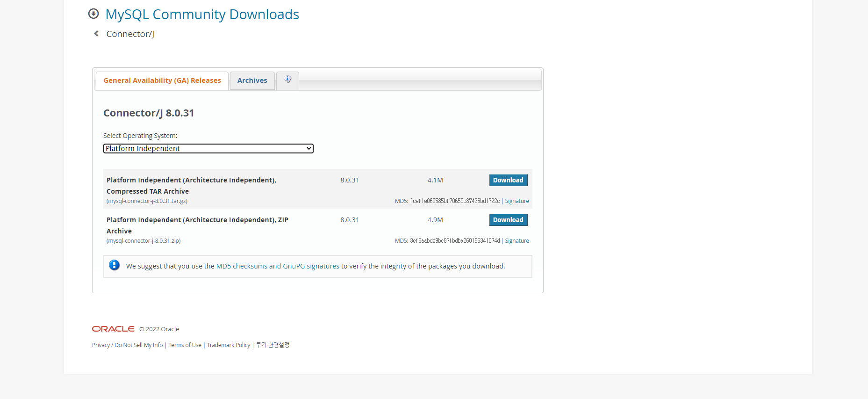Image resolution: width=868 pixels, height=399 pixels.
Task: Click the mysql-connector-j-8.0.31.zip filename text
Action: 143,241
